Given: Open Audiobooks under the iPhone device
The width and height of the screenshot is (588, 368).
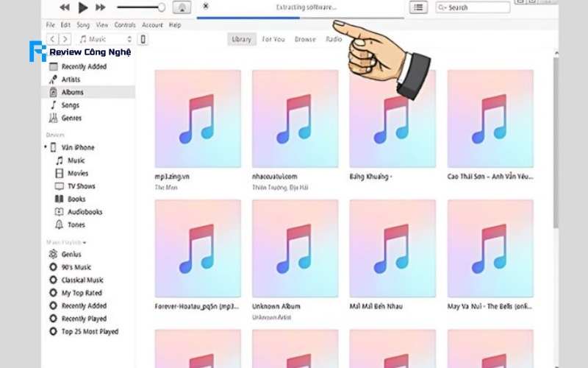Looking at the screenshot, I should (85, 212).
